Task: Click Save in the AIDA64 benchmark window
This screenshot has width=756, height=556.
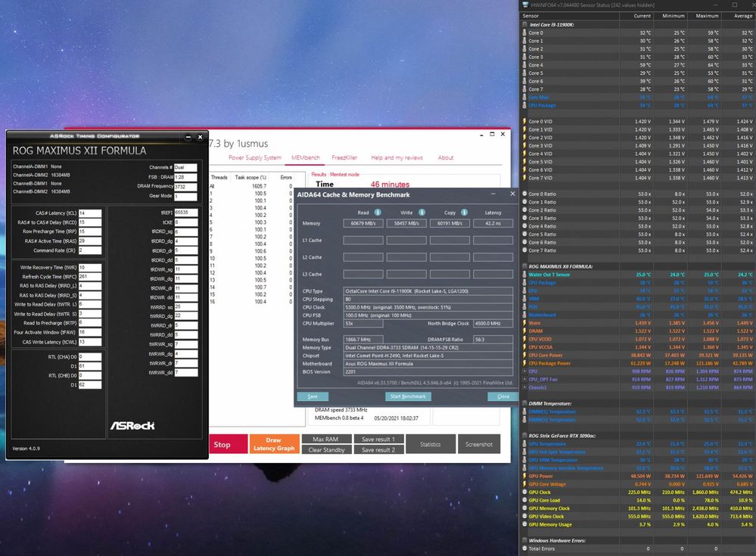Action: tap(313, 396)
